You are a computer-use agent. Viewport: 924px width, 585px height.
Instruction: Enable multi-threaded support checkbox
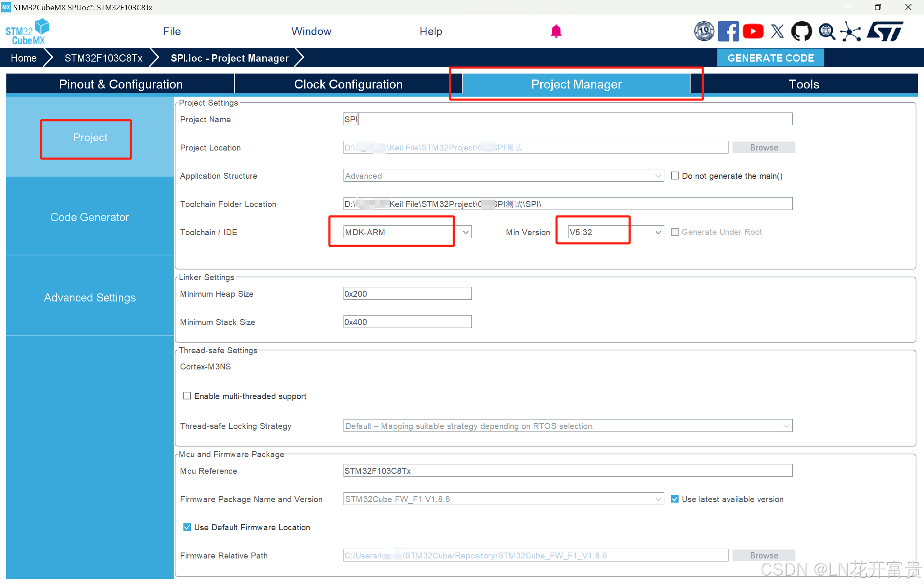(x=187, y=396)
